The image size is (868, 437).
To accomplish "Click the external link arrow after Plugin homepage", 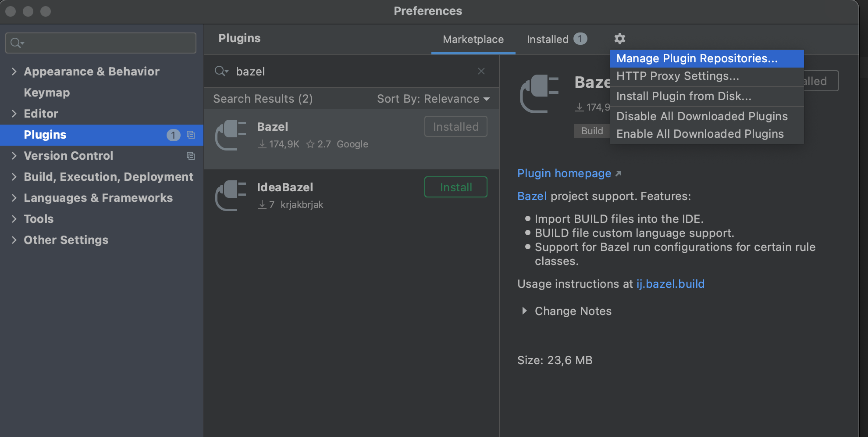I will [618, 174].
